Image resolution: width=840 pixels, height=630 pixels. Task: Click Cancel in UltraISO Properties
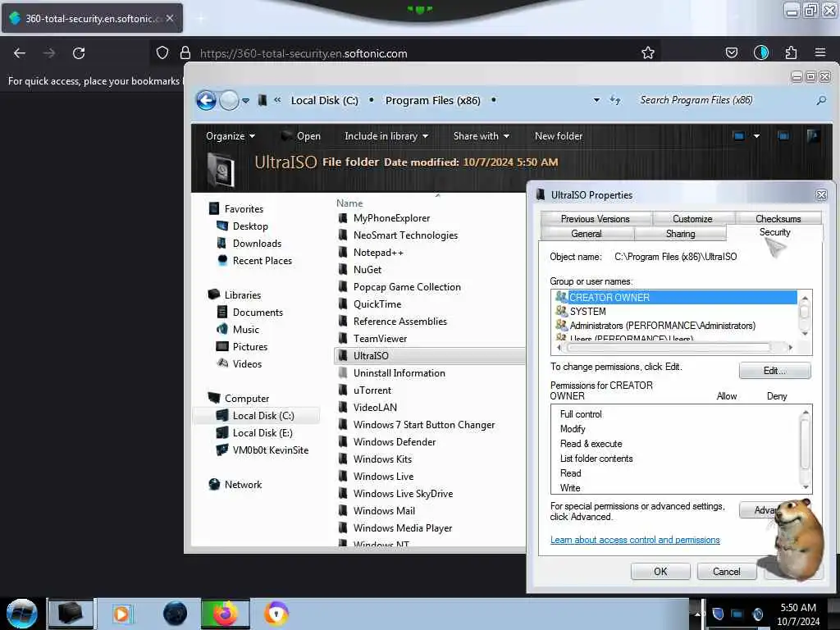727,572
